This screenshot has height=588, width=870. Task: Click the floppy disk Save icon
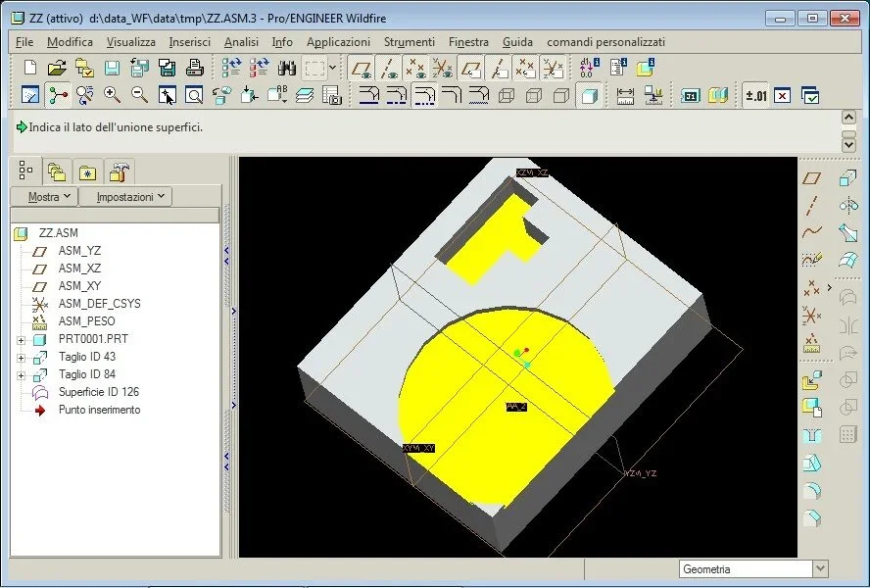pyautogui.click(x=112, y=69)
